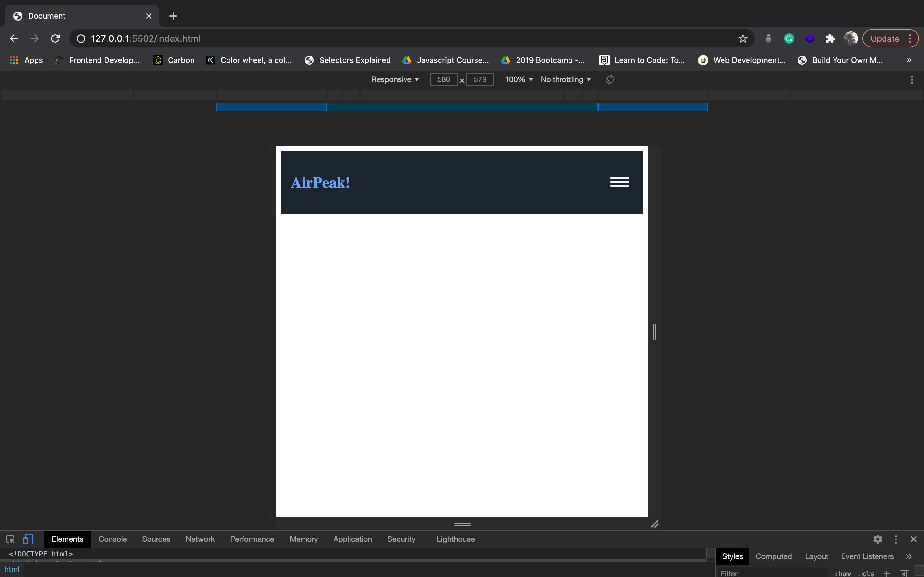Click the viewport width input field
The width and height of the screenshot is (924, 577).
[x=443, y=79]
